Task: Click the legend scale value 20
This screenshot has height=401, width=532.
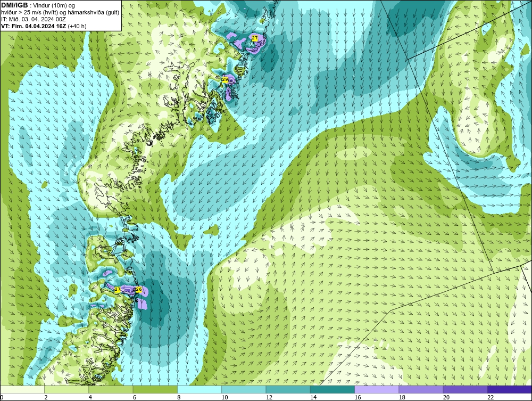Action: point(446,398)
